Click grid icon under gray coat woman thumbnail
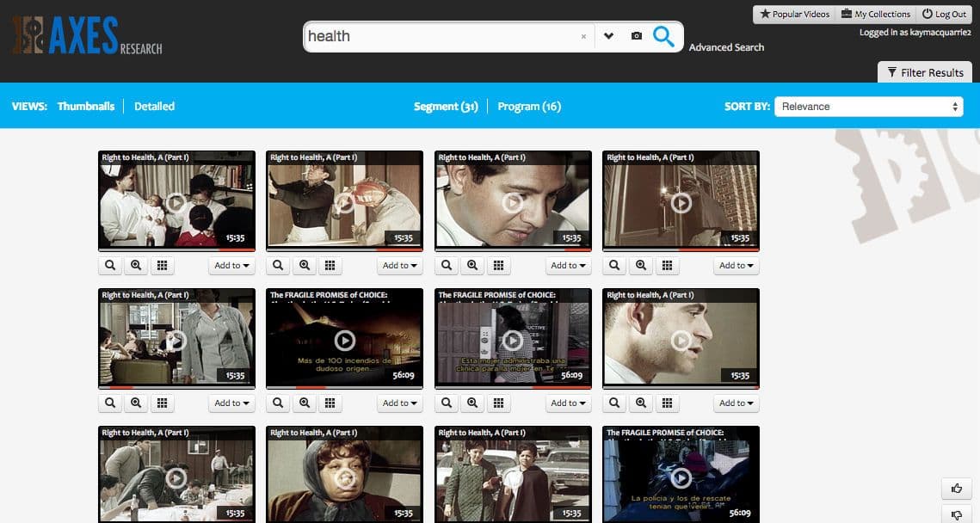Screen dimensions: 980x523 (x=162, y=403)
